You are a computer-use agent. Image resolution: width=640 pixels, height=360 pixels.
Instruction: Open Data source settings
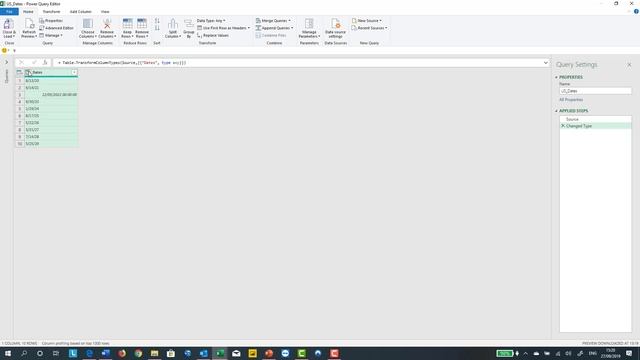point(336,28)
